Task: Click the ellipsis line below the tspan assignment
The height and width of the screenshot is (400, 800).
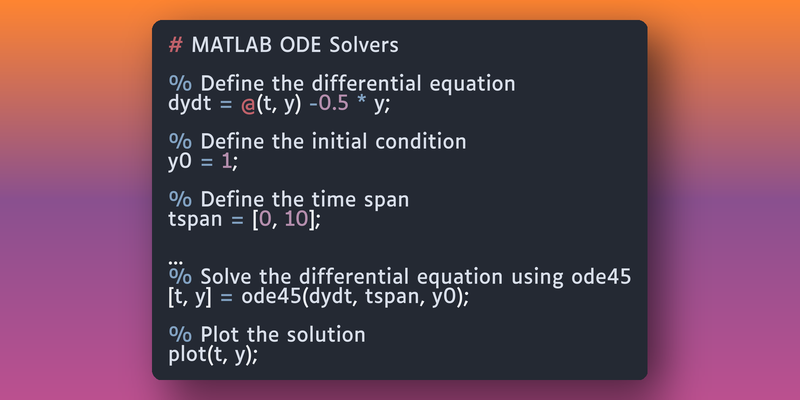Action: coord(175,258)
